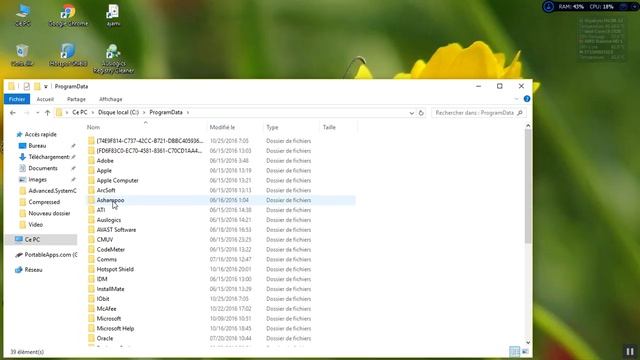Click the search magnifier icon
Screen dimensions: 640x360
[x=520, y=113]
